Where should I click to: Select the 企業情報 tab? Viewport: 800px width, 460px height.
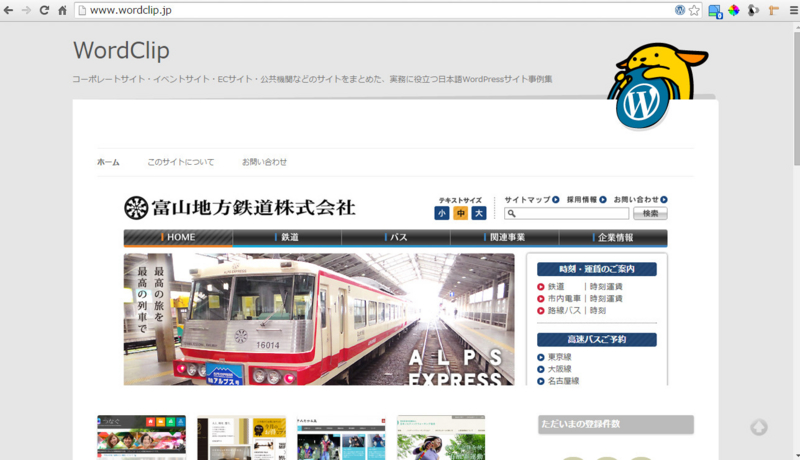coord(613,238)
